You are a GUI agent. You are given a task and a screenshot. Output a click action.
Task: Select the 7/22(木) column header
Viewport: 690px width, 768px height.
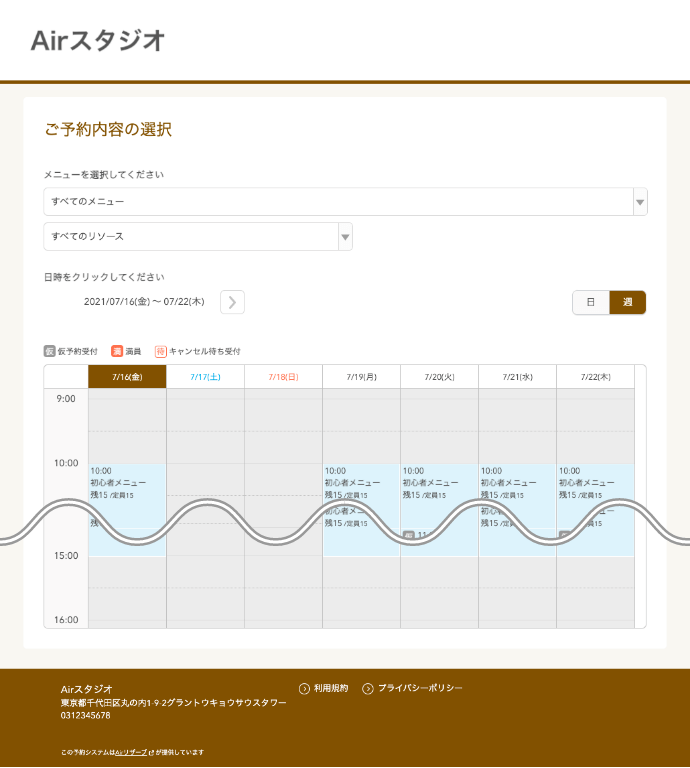coord(595,377)
